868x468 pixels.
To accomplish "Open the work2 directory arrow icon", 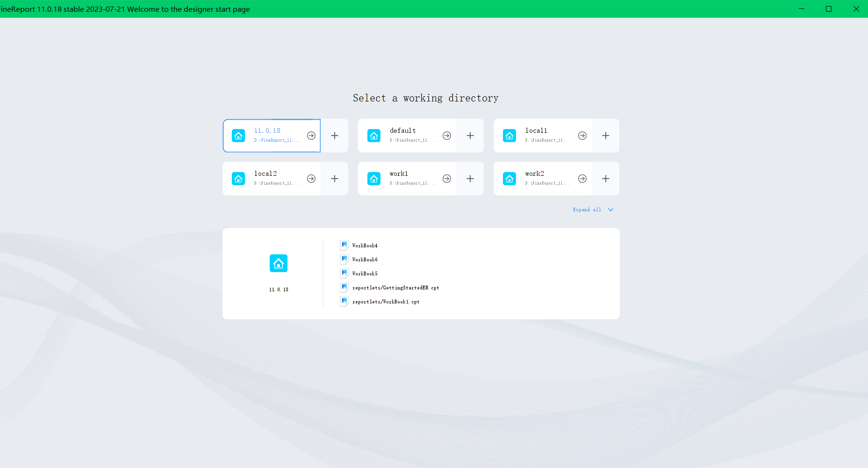I will tap(582, 179).
